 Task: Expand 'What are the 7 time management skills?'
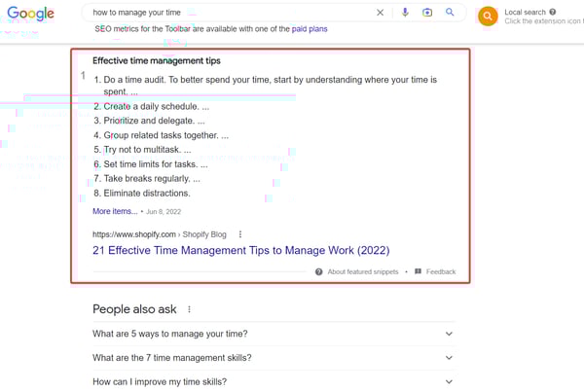point(449,358)
